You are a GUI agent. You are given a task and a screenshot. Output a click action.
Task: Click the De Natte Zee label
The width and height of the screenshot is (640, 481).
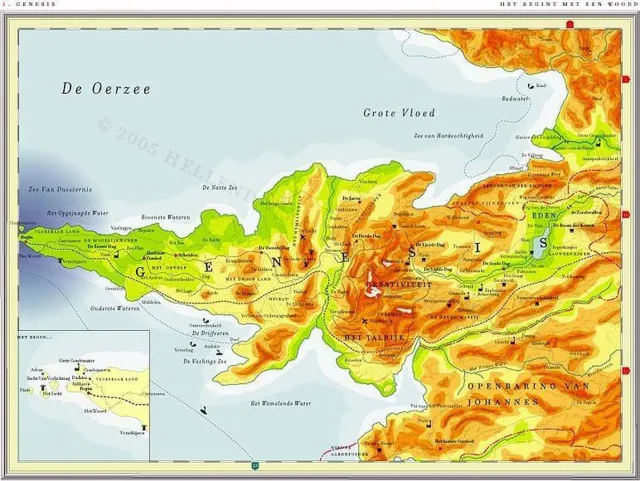(x=220, y=188)
